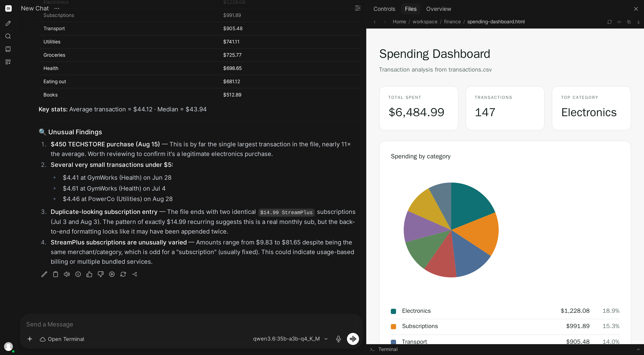View source code of spending-dashboard.html
644x355 pixels.
click(x=619, y=22)
